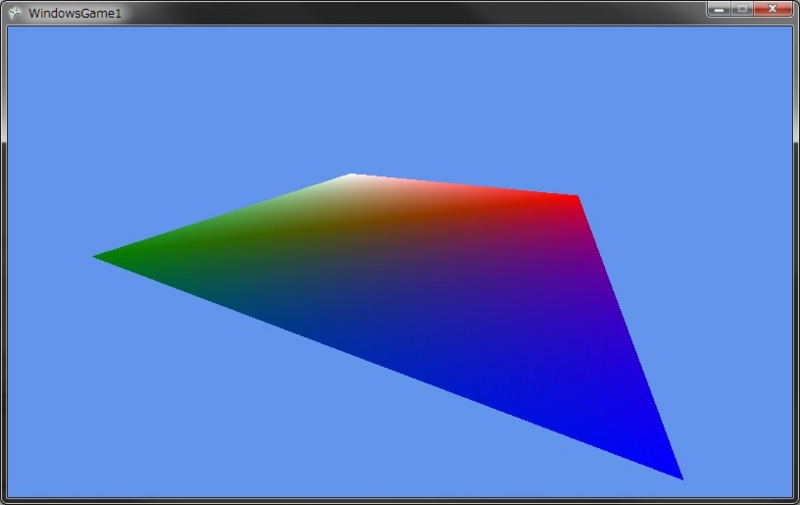Click the WindowsGame1 app icon in title bar
800x505 pixels.
[15, 13]
